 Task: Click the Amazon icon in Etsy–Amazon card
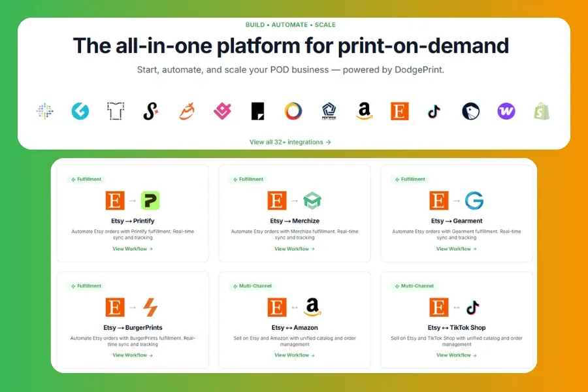tap(312, 307)
